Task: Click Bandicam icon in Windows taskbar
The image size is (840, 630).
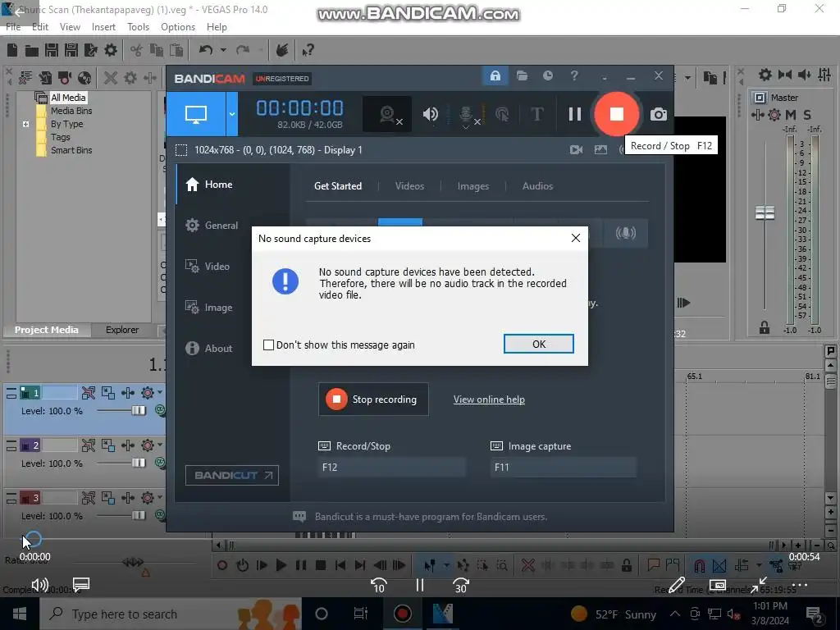Action: pyautogui.click(x=402, y=614)
